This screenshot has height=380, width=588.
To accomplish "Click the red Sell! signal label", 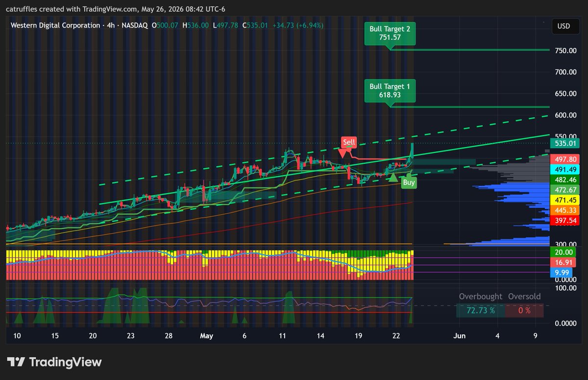I will (349, 143).
